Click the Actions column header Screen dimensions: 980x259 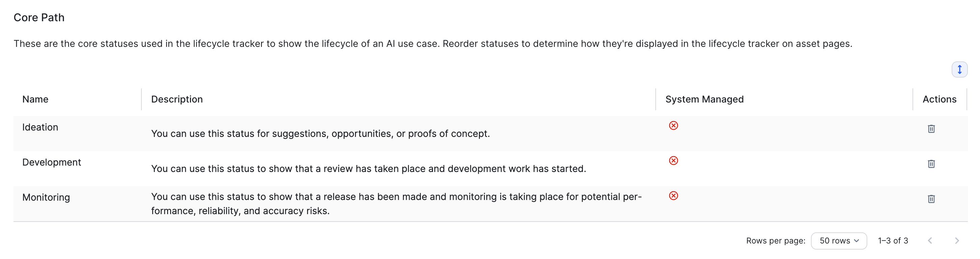939,99
